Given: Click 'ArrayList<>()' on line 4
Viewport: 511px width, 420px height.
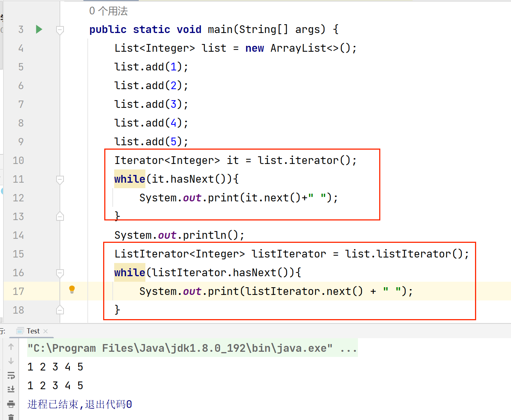Looking at the screenshot, I should click(311, 48).
